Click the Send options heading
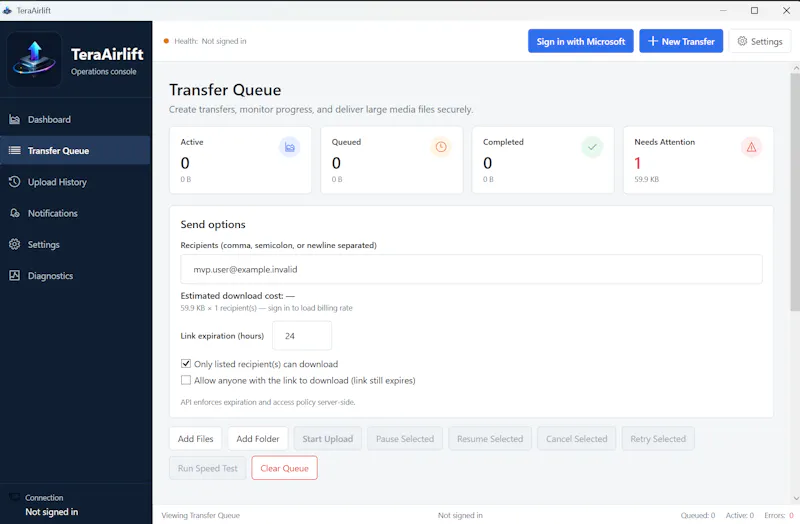The image size is (800, 524). tap(213, 224)
